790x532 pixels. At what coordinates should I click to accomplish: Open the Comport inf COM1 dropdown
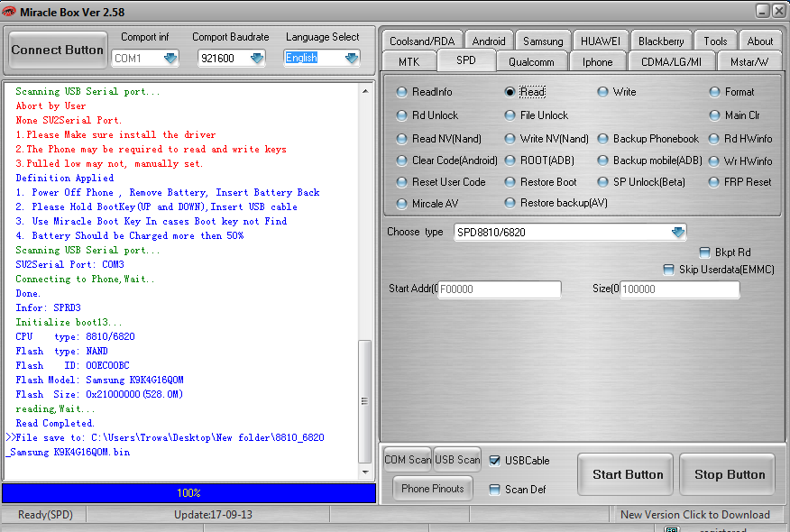coord(170,58)
